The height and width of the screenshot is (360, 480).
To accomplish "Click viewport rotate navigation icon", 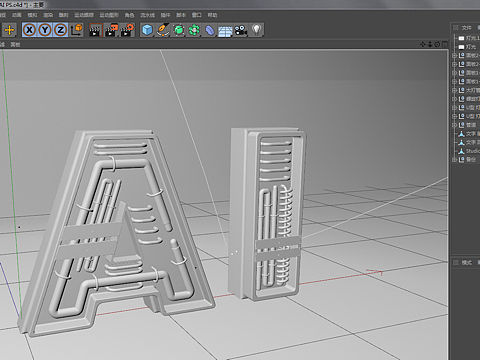I will pos(437,44).
